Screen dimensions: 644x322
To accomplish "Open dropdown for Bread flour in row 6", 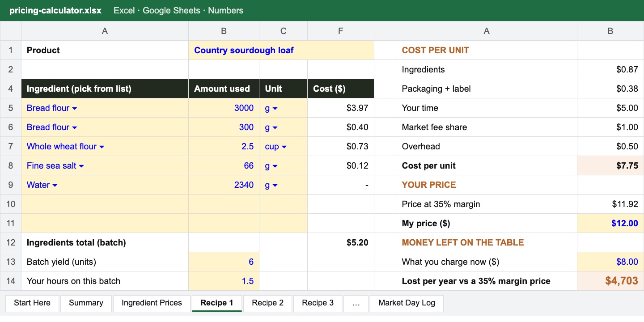I will point(75,127).
